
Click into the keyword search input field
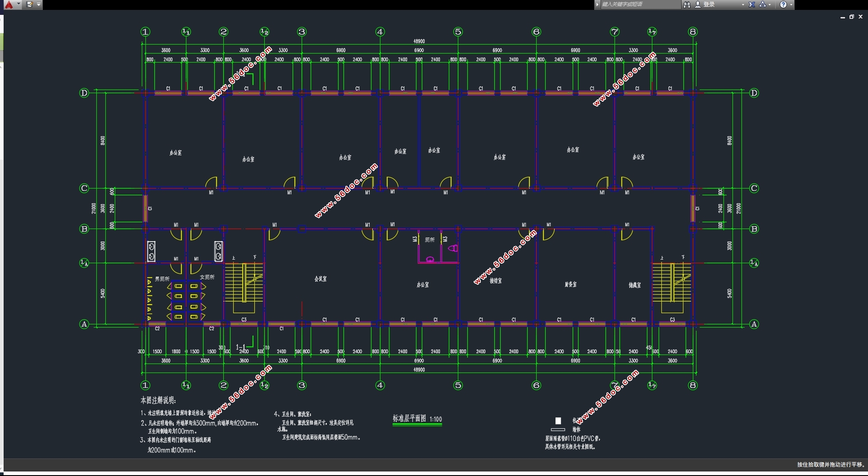point(639,4)
